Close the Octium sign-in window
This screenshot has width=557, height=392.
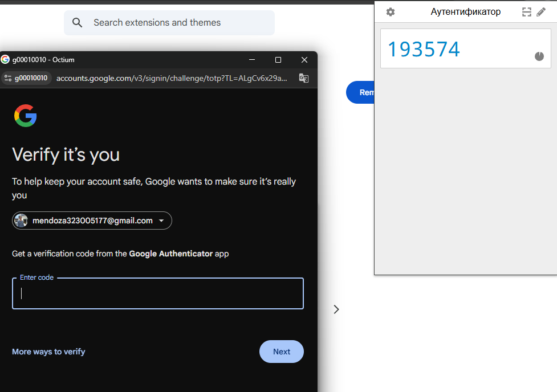coord(304,60)
